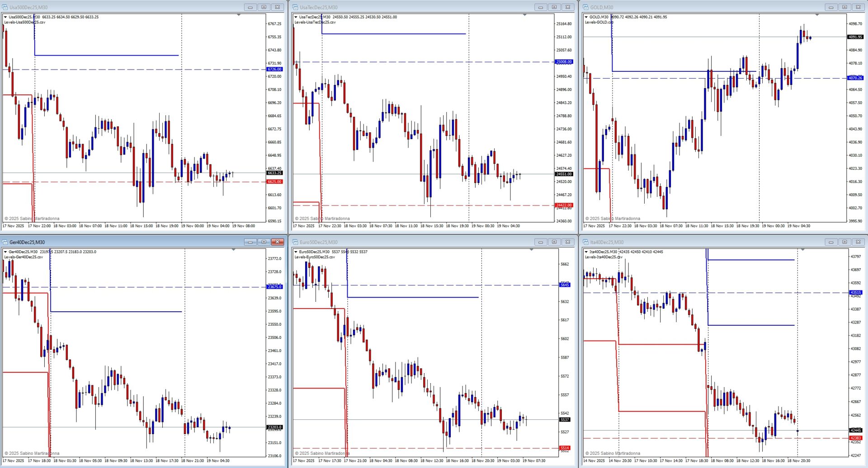The height and width of the screenshot is (468, 868).
Task: Click the UsaTecDec25 chart window icon
Action: click(x=295, y=7)
